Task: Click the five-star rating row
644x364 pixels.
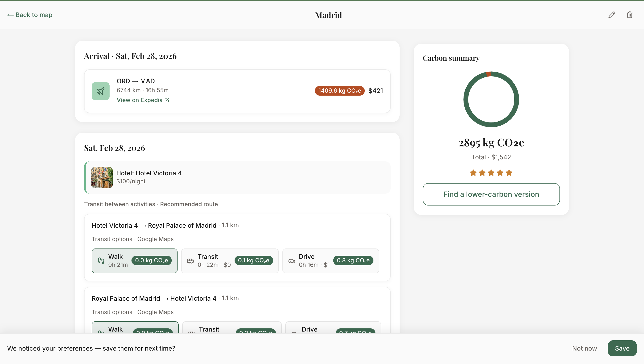Action: coord(491,173)
